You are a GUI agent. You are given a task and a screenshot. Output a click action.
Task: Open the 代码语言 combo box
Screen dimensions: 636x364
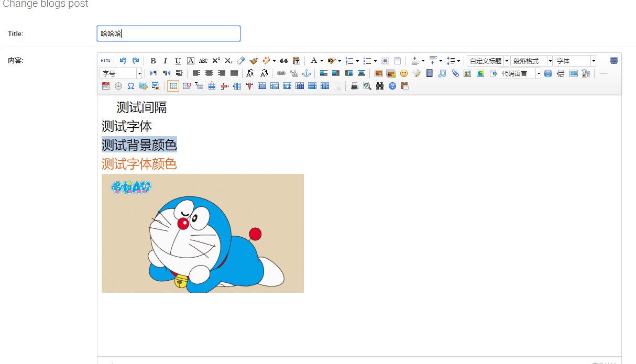click(520, 73)
